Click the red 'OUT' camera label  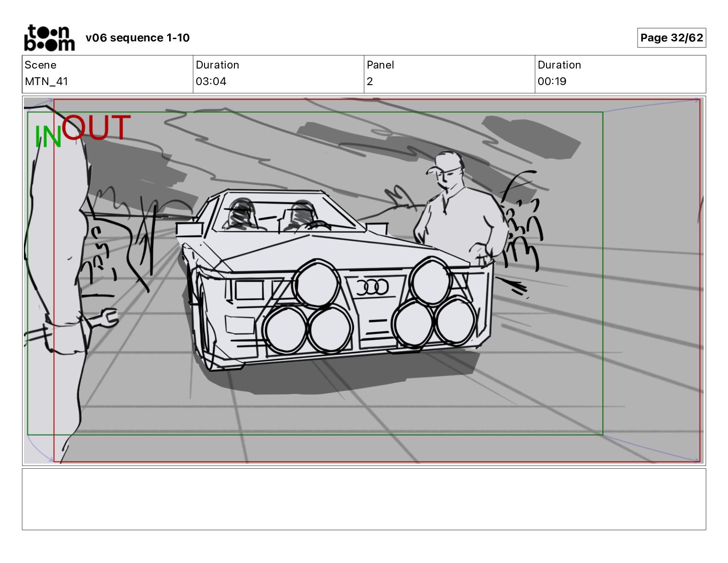pyautogui.click(x=97, y=127)
